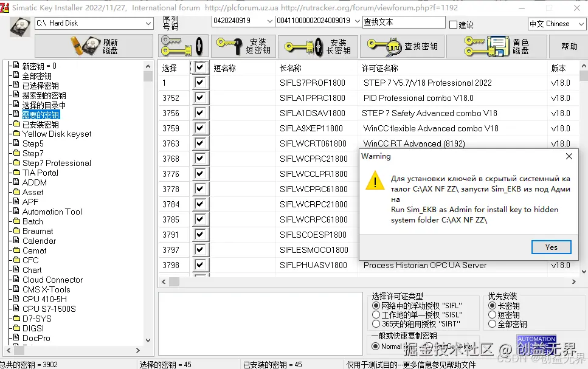
Task: Uncheck the checkbox for row 3798
Action: (200, 265)
